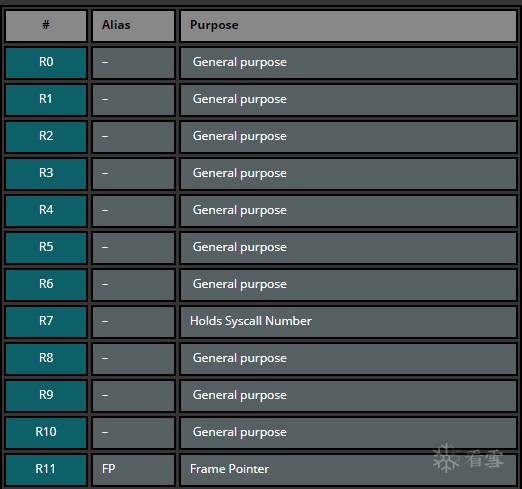Select the R1 register cell
The height and width of the screenshot is (489, 522).
pyautogui.click(x=46, y=100)
